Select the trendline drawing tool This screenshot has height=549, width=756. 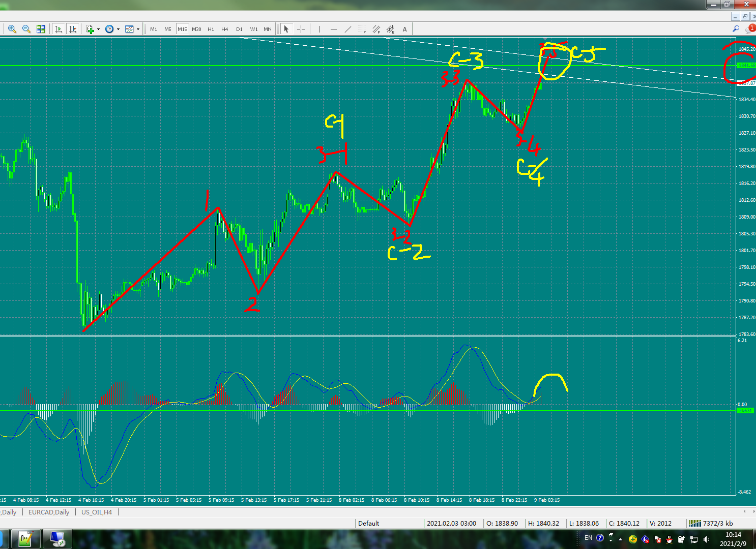[348, 29]
